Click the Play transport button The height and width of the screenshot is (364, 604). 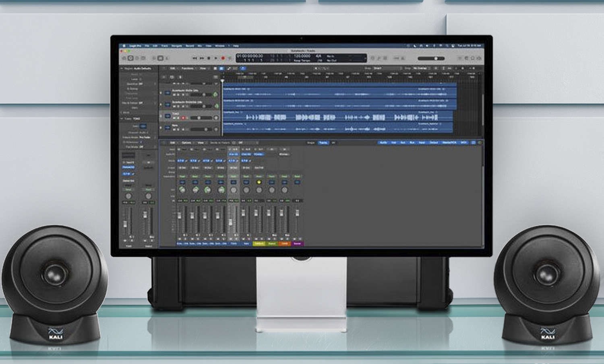coord(215,58)
